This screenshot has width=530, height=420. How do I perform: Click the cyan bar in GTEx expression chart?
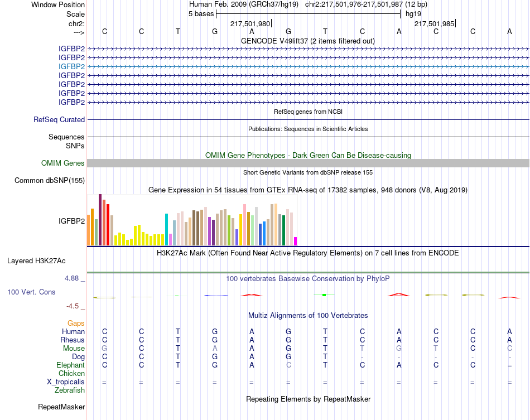pyautogui.click(x=166, y=229)
